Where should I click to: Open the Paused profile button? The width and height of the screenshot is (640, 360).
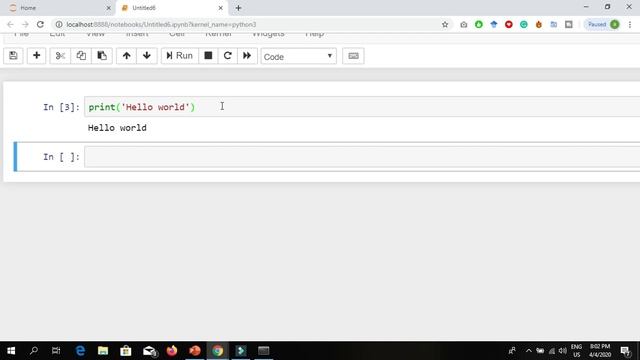tap(603, 24)
